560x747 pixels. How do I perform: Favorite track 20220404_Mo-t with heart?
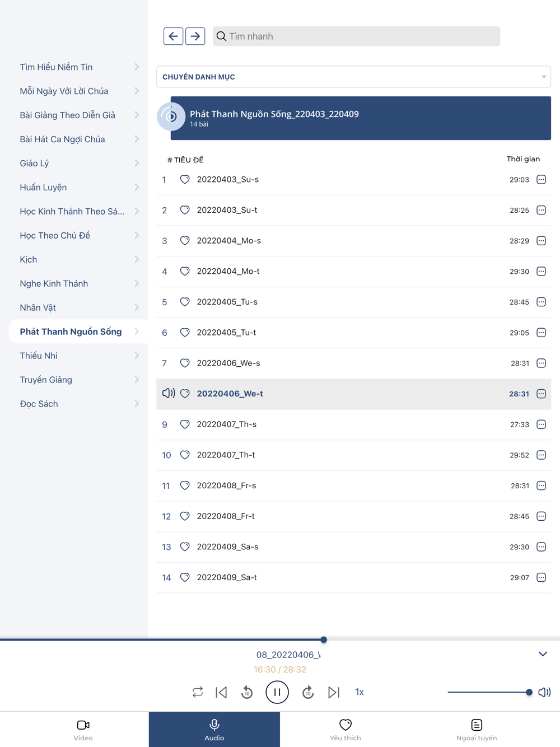point(185,271)
